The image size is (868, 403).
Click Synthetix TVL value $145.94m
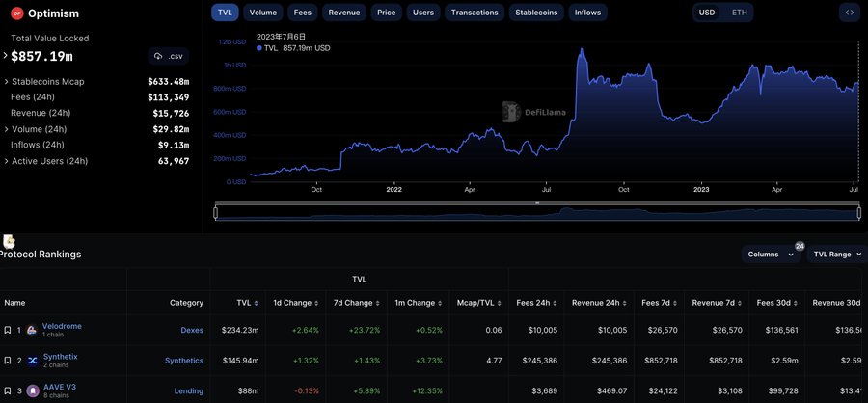tap(240, 361)
